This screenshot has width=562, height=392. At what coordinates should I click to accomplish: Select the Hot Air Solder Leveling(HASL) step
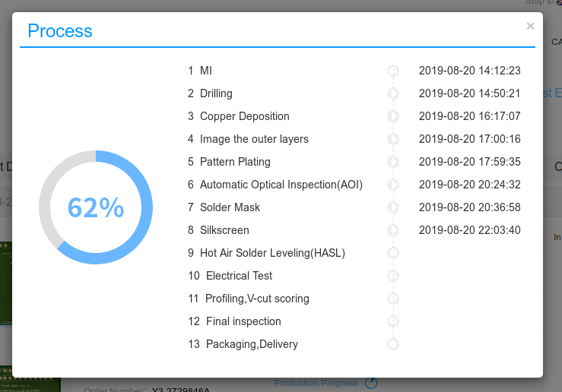[x=271, y=253]
